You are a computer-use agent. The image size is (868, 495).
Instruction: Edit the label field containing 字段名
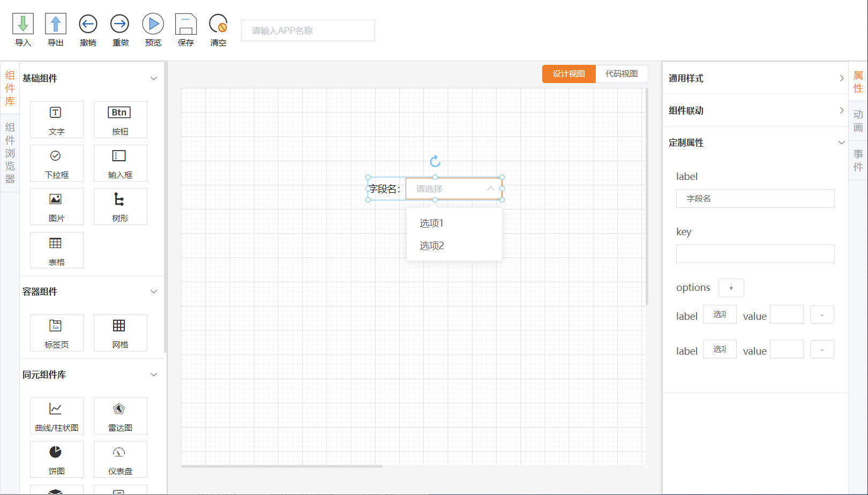[x=755, y=198]
